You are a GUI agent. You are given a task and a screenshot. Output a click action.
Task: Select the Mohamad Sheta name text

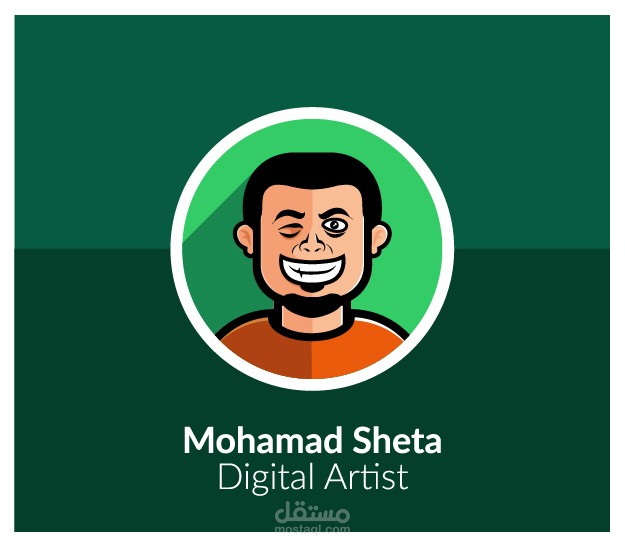point(312,441)
